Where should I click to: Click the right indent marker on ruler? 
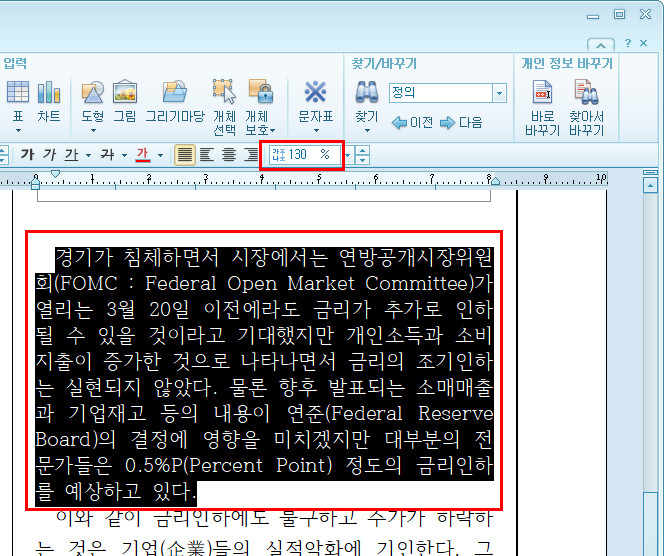pos(495,181)
